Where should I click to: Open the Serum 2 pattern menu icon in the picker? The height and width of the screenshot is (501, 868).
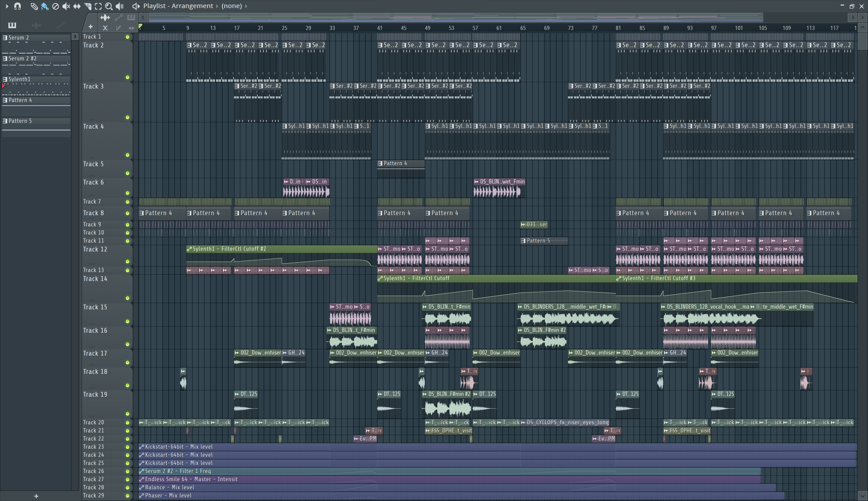click(5, 38)
